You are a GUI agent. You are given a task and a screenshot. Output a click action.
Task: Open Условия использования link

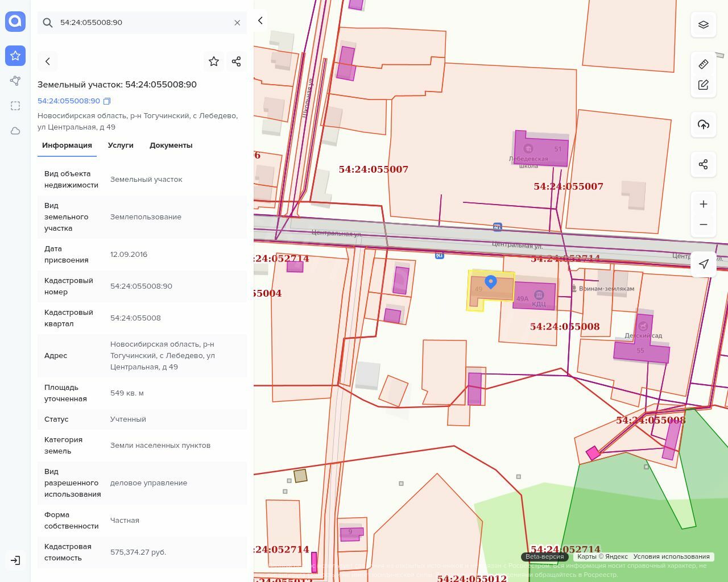(671, 557)
